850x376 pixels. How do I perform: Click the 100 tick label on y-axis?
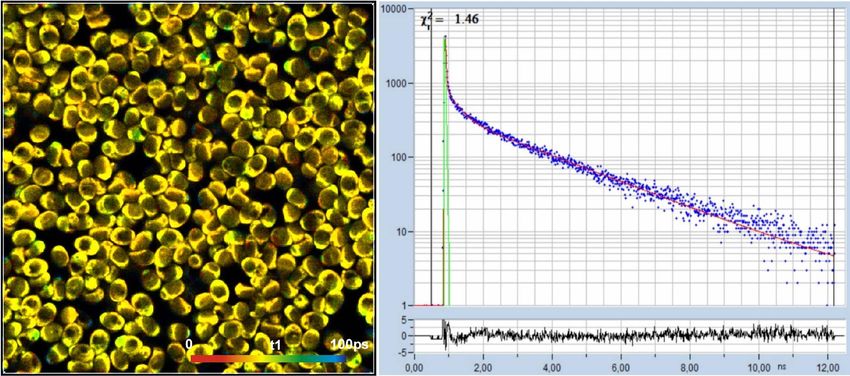[x=402, y=158]
